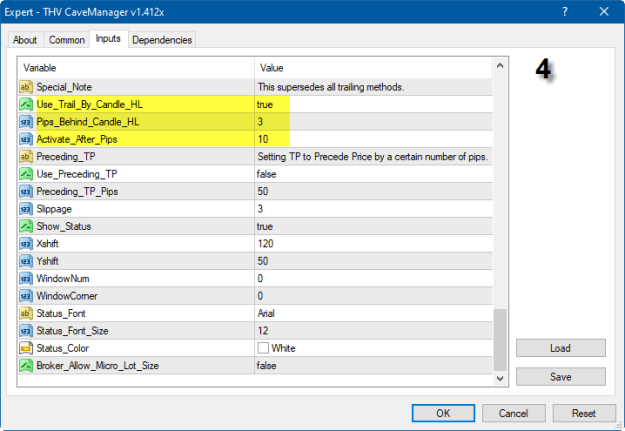
Task: Edit the Status_Font value Arial
Action: click(266, 313)
